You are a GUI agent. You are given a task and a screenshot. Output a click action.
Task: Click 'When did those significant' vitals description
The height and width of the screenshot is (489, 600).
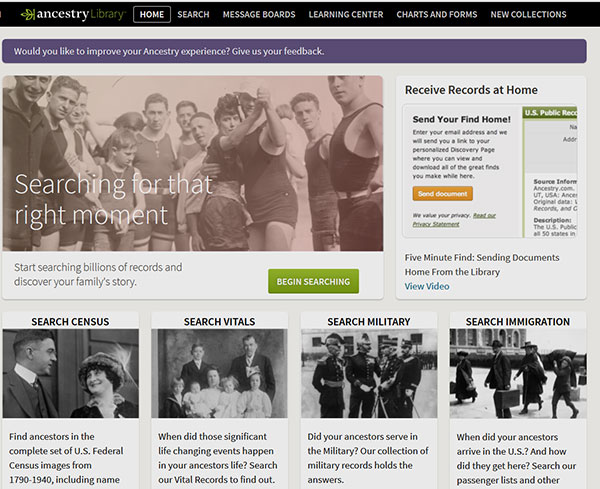[218, 458]
